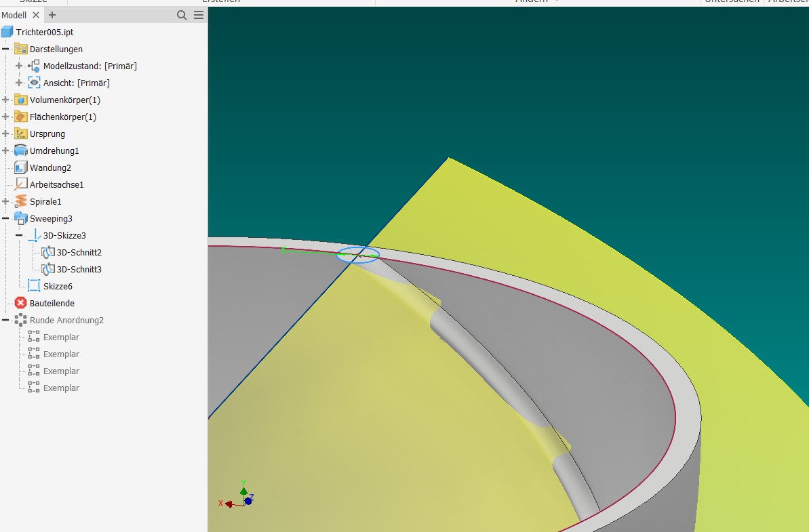Click the Umdrehung1 revolve feature icon
The image size is (809, 532).
click(20, 151)
